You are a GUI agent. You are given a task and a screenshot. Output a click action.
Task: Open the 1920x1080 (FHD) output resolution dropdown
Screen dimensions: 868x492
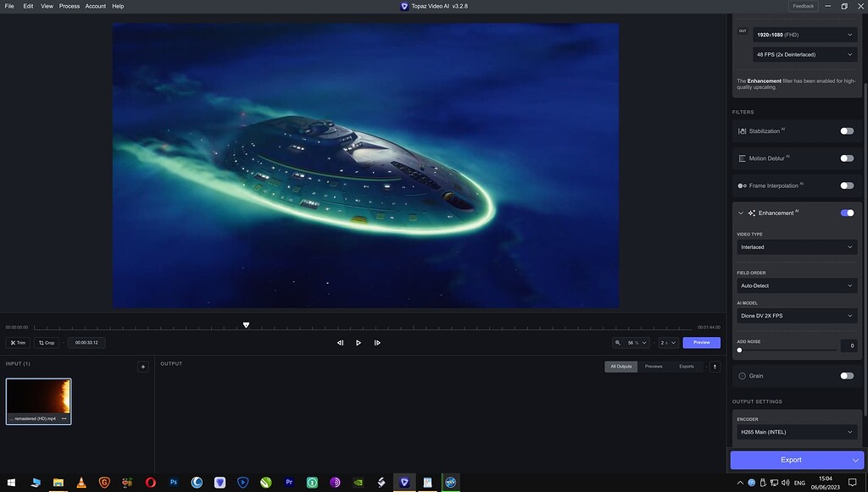(805, 35)
